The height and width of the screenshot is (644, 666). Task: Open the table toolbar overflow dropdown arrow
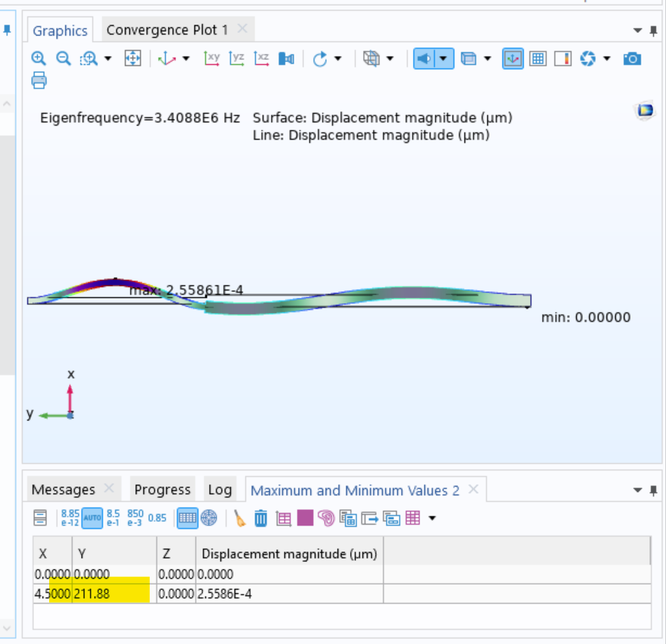[432, 518]
